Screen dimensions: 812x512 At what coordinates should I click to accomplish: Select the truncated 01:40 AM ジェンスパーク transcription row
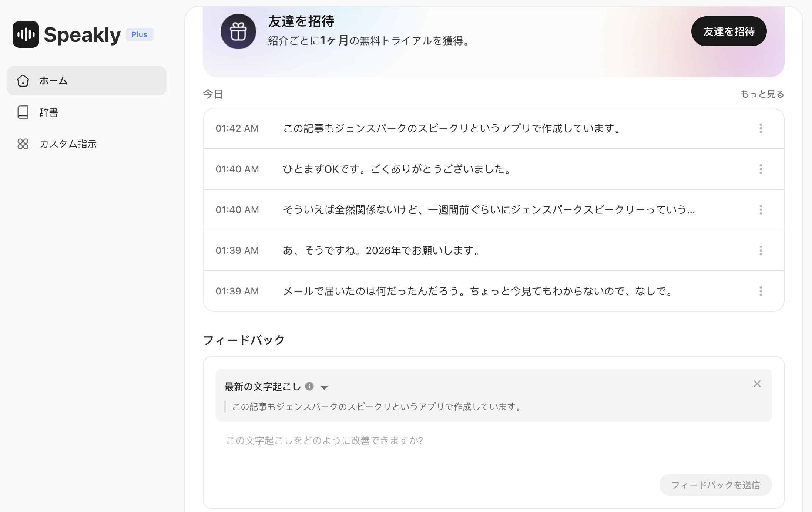point(489,210)
